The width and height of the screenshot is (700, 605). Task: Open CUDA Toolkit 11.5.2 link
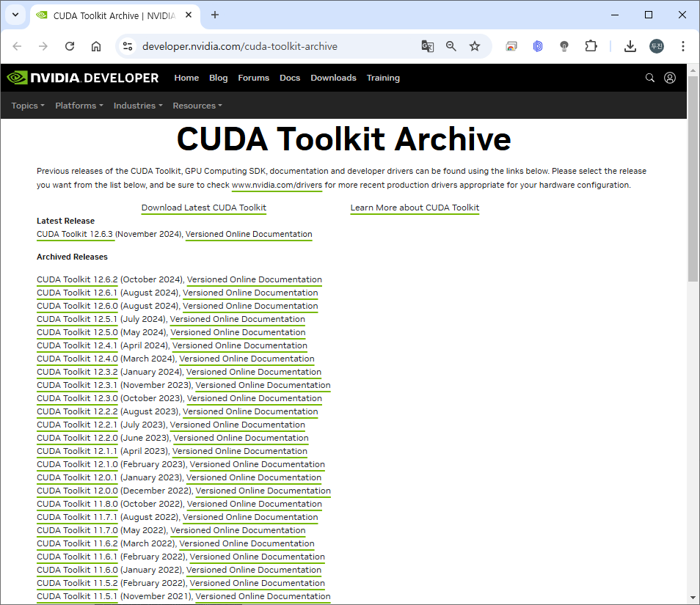pos(77,584)
